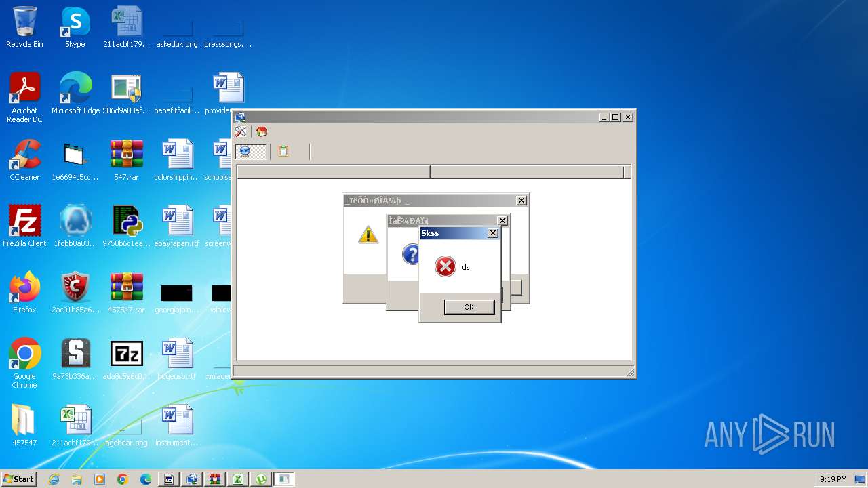The height and width of the screenshot is (488, 868).
Task: Switch to the networked computers taskbar button
Action: [x=192, y=479]
